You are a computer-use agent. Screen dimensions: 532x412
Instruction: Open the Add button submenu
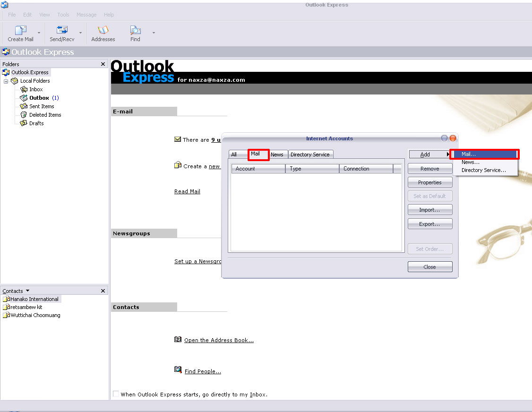(430, 154)
